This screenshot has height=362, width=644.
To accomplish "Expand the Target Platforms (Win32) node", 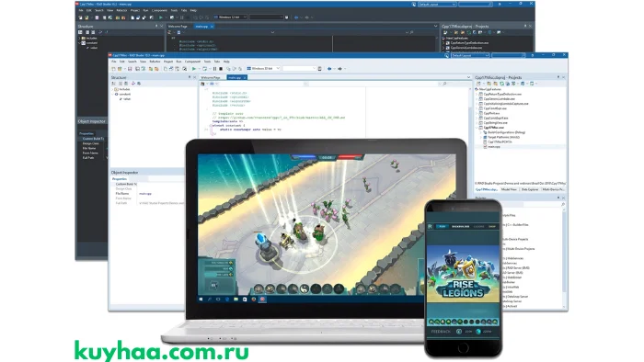I will pyautogui.click(x=481, y=137).
